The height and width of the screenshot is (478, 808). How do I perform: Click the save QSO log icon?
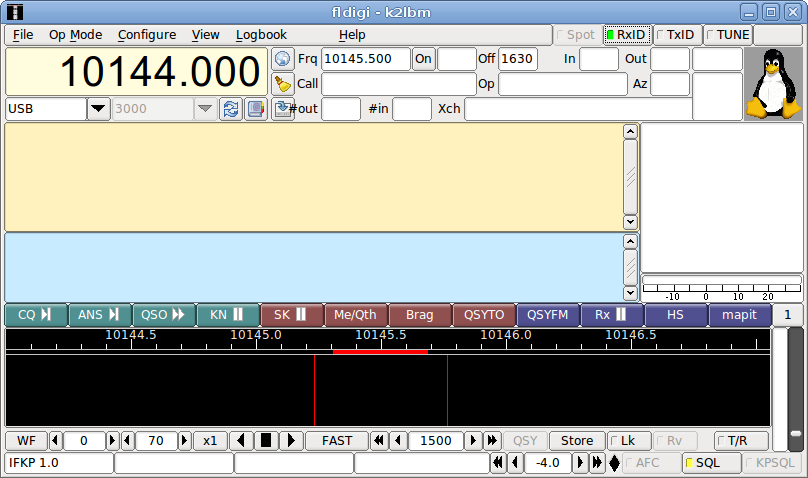[x=282, y=109]
